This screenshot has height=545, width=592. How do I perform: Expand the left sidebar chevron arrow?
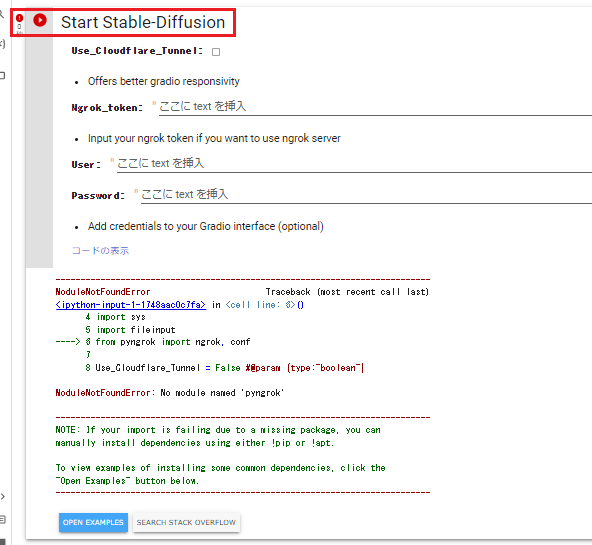(x=3, y=496)
